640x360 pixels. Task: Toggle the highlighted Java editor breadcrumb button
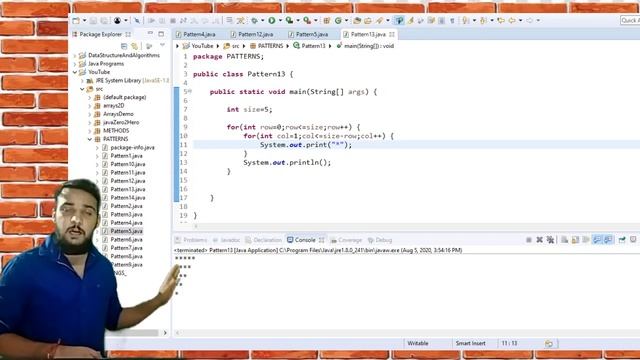399,20
